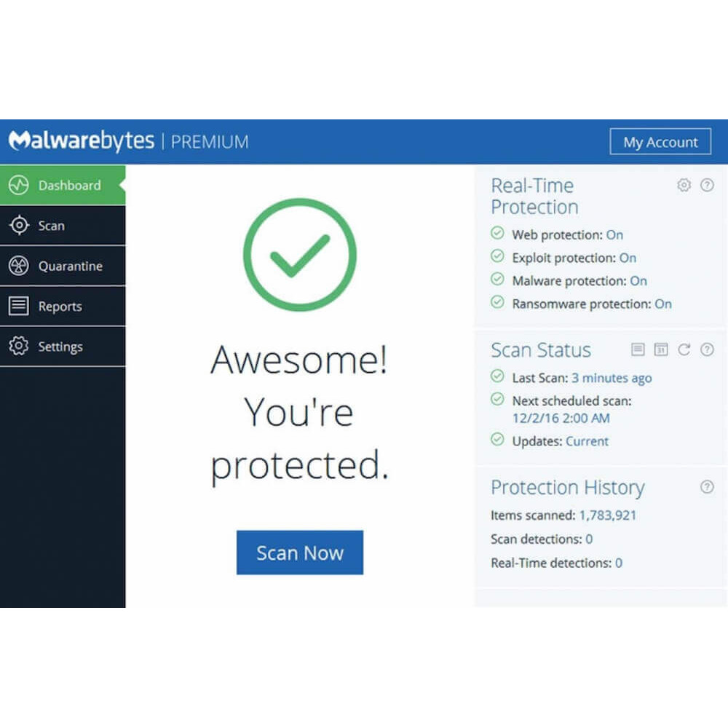Open help for Protection History
Screen dimensions: 728x728
pos(707,486)
